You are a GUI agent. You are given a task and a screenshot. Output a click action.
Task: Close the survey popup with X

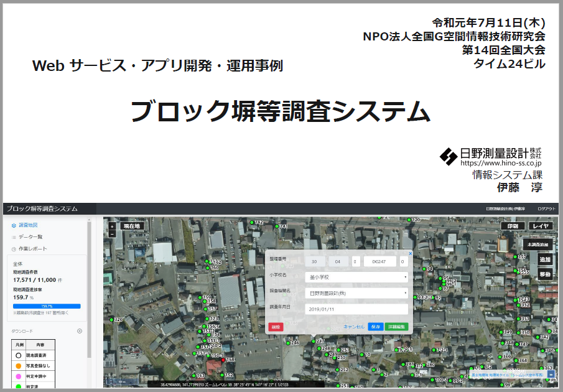410,253
